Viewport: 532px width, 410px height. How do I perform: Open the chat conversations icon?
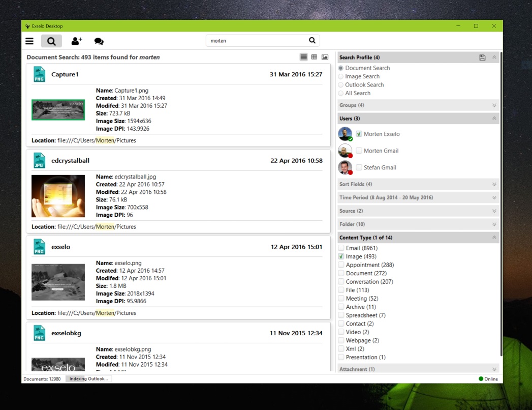coord(99,41)
